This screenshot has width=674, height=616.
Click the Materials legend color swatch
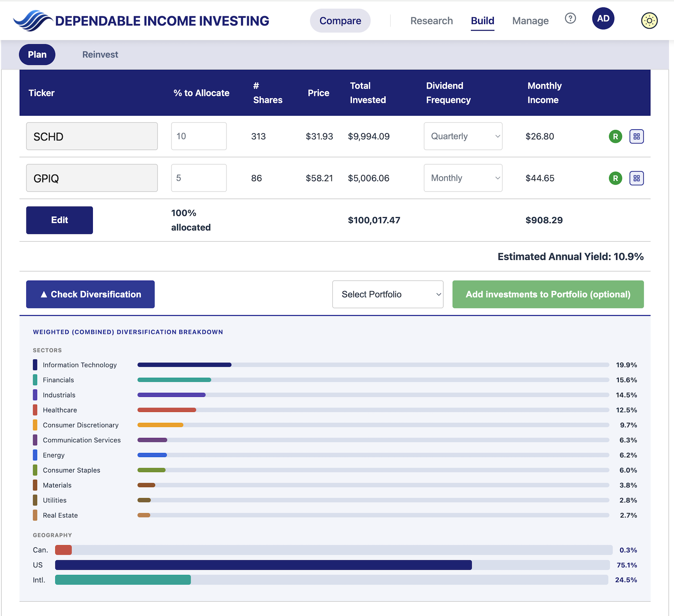pos(35,485)
